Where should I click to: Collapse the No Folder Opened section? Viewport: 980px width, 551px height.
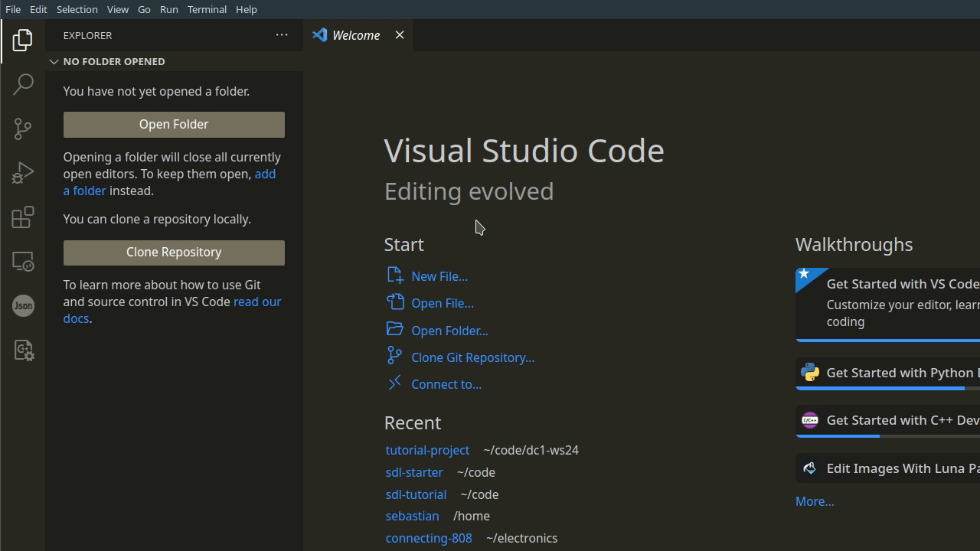coord(54,61)
